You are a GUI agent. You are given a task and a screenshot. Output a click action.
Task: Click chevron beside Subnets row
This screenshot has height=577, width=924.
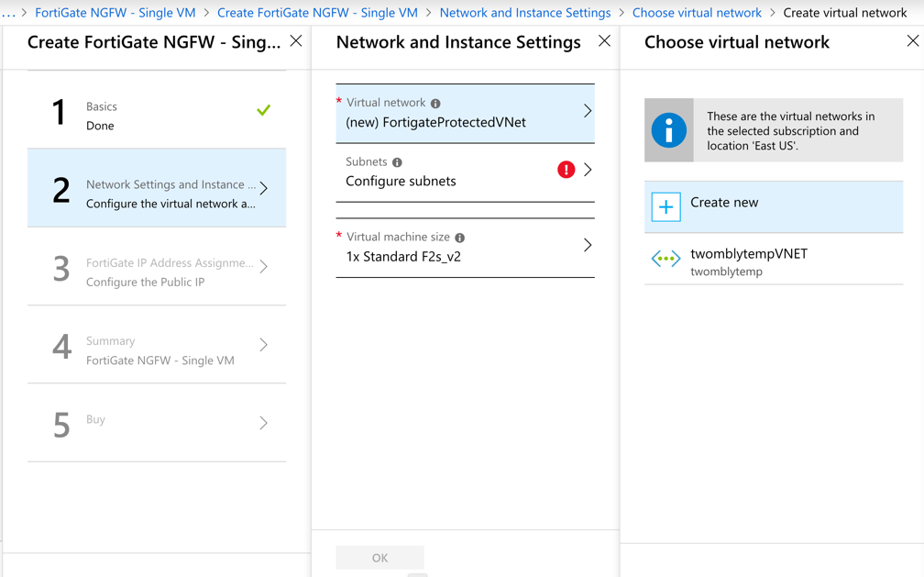[588, 170]
